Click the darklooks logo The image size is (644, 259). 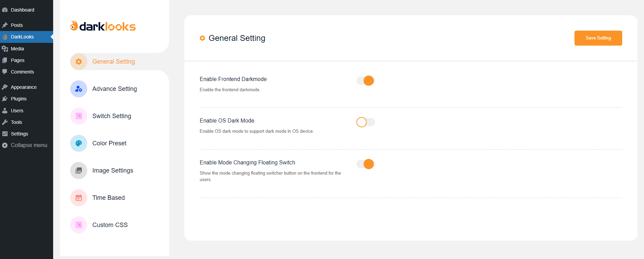coord(103,26)
